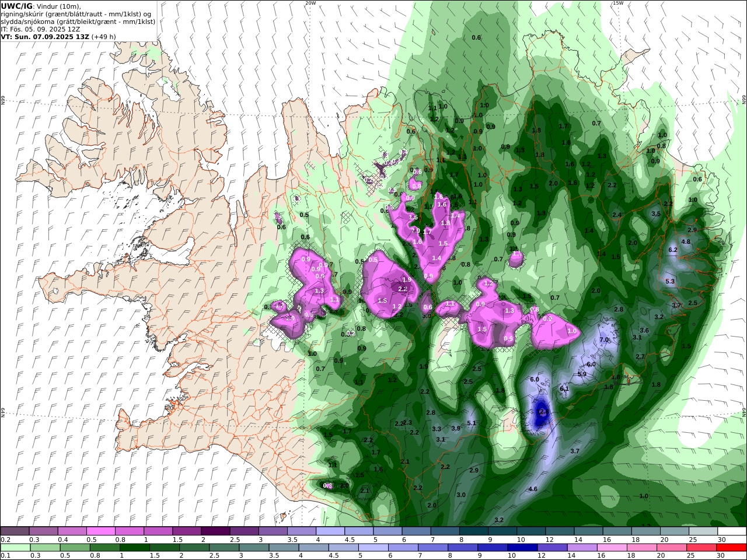Pick the bright magenta 0.5 swatch in the top legend row
The width and height of the screenshot is (747, 560).
100,531
